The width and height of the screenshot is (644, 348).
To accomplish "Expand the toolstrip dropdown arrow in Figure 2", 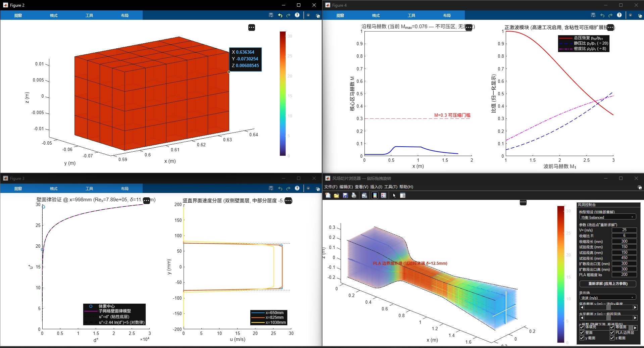I will point(308,15).
